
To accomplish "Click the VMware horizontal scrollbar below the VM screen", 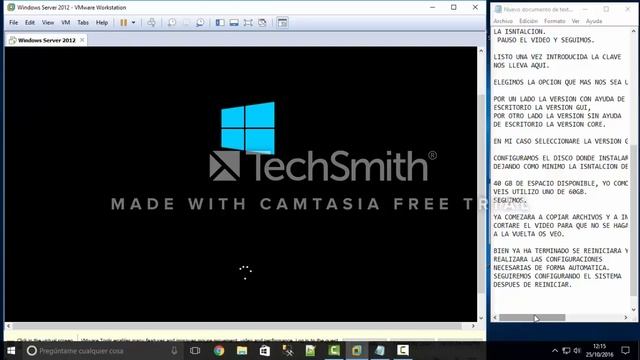I will (x=237, y=326).
